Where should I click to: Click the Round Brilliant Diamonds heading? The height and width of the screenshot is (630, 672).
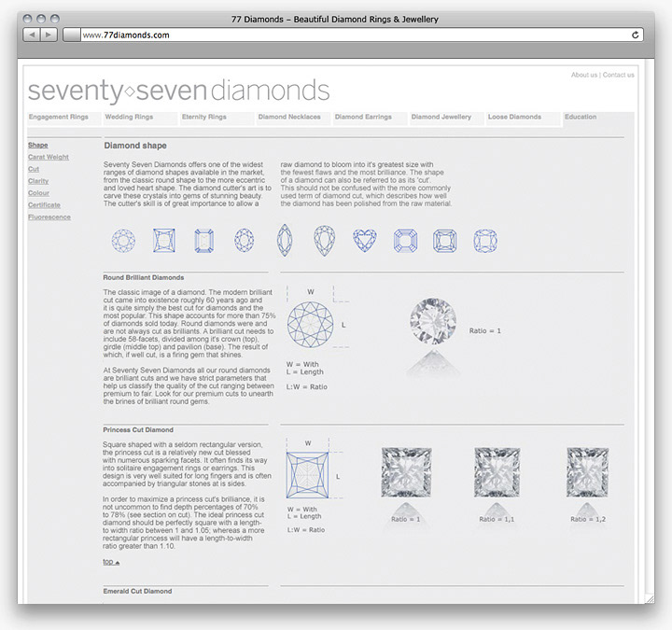[x=143, y=278]
